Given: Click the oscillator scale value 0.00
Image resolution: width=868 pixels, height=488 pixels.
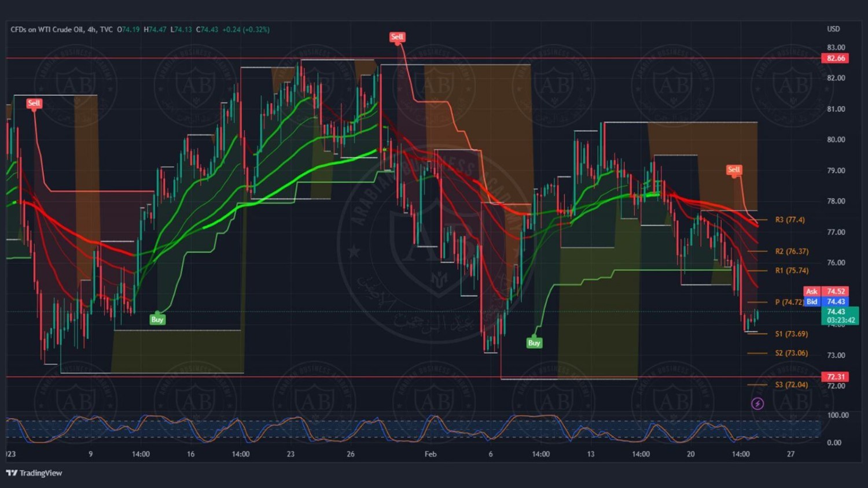Looking at the screenshot, I should pyautogui.click(x=834, y=443).
